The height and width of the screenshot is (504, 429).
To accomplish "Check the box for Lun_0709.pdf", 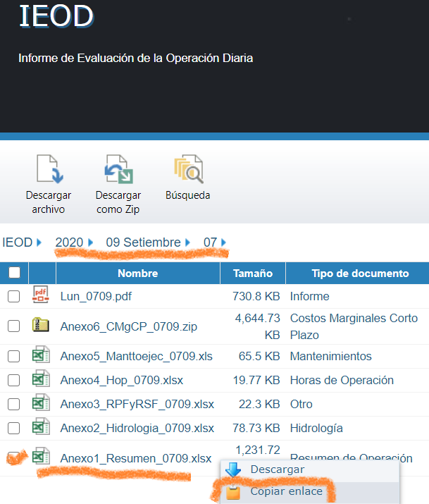I will 14,297.
